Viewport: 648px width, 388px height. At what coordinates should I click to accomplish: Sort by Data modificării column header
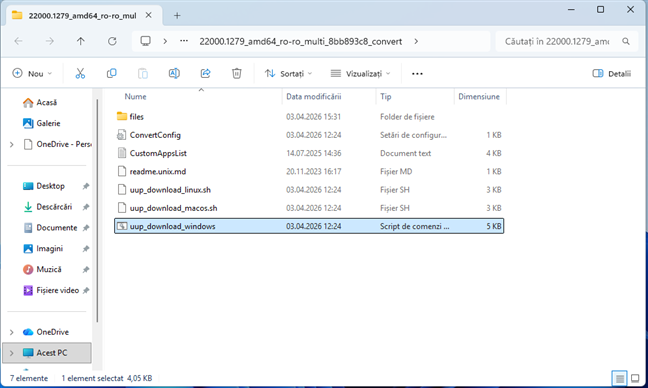(314, 96)
